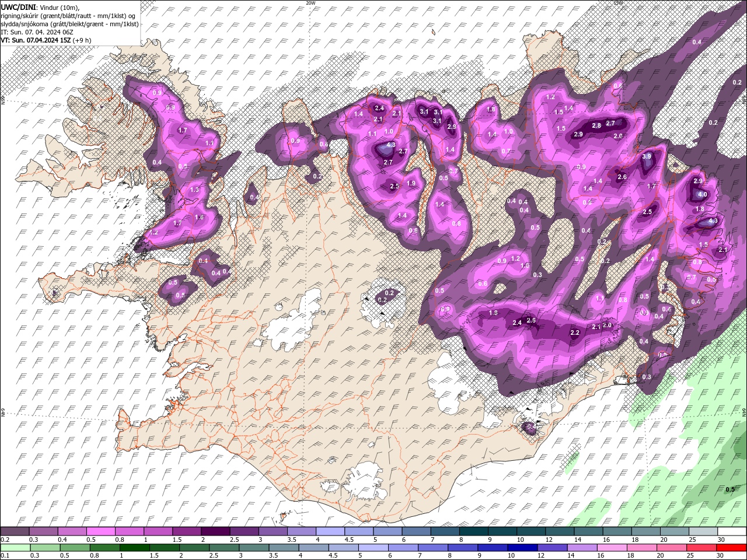Click the 'slydda/snjókoma' description line

[70, 23]
